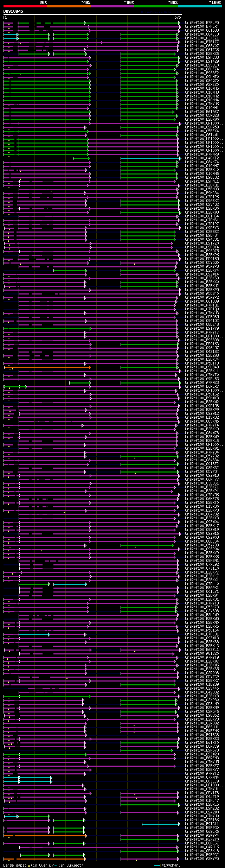Select the UniRef100_A7PNS3 label

pos(202,382)
